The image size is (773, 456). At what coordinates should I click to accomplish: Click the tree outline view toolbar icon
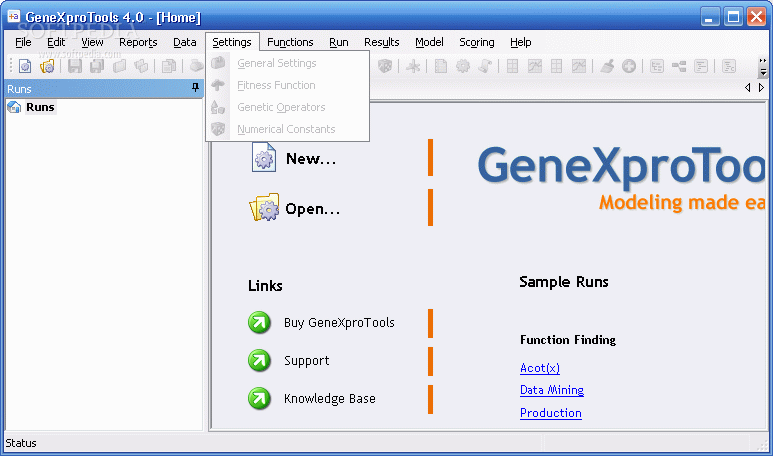click(657, 66)
